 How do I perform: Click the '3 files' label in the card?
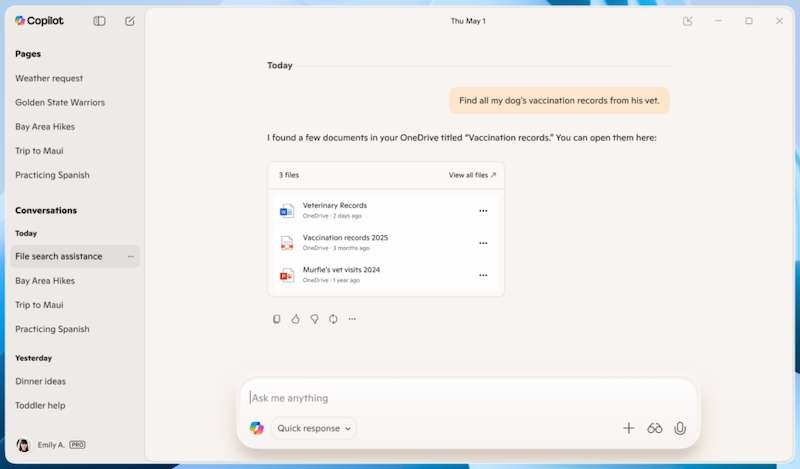pos(289,175)
